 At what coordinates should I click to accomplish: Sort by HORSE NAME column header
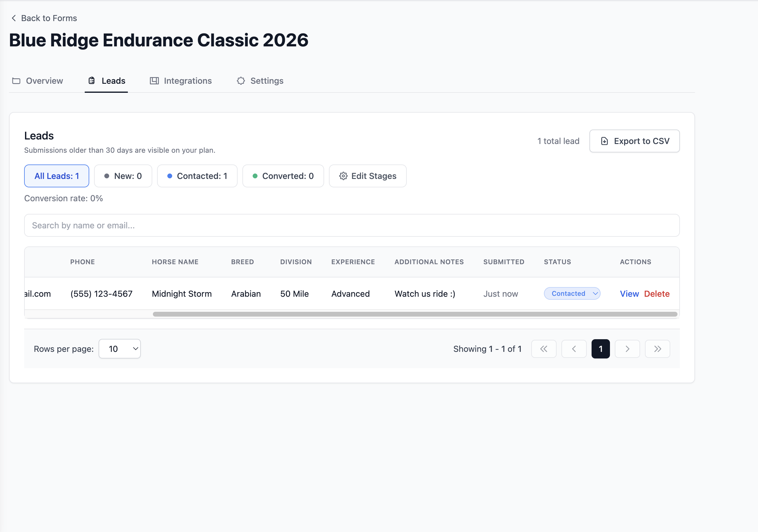pyautogui.click(x=175, y=262)
